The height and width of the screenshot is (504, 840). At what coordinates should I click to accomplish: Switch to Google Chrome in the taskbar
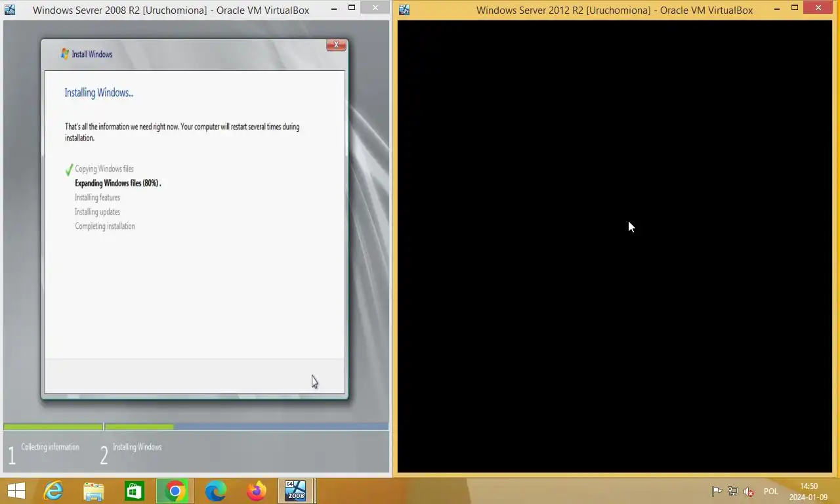tap(175, 491)
